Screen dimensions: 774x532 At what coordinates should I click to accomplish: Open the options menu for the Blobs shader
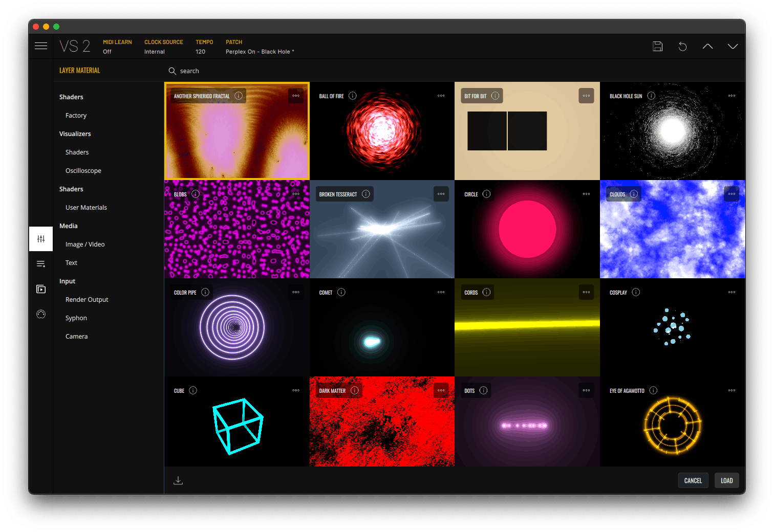(296, 194)
